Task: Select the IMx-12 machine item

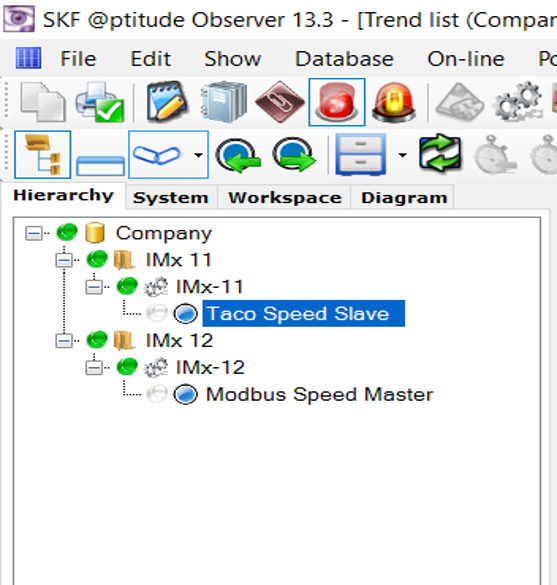Action: click(x=210, y=368)
